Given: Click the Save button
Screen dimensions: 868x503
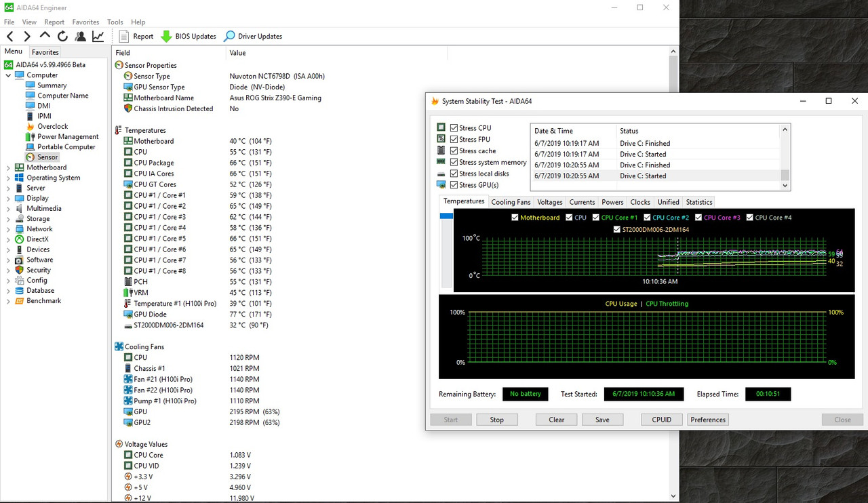Looking at the screenshot, I should 602,420.
